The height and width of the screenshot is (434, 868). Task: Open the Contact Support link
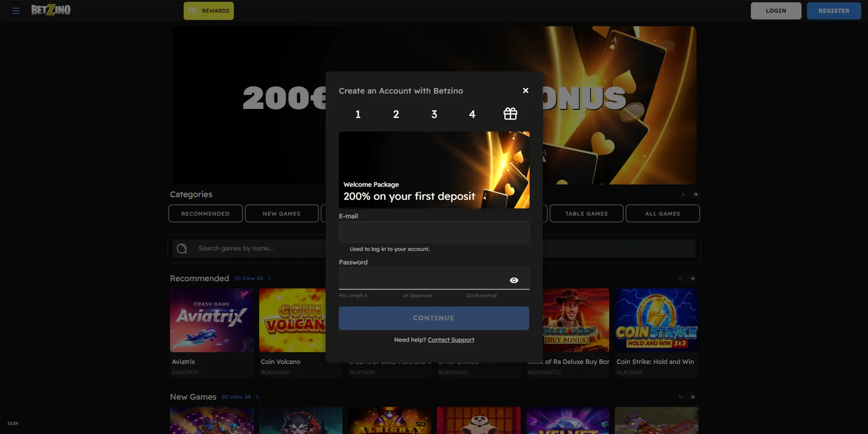click(x=451, y=340)
